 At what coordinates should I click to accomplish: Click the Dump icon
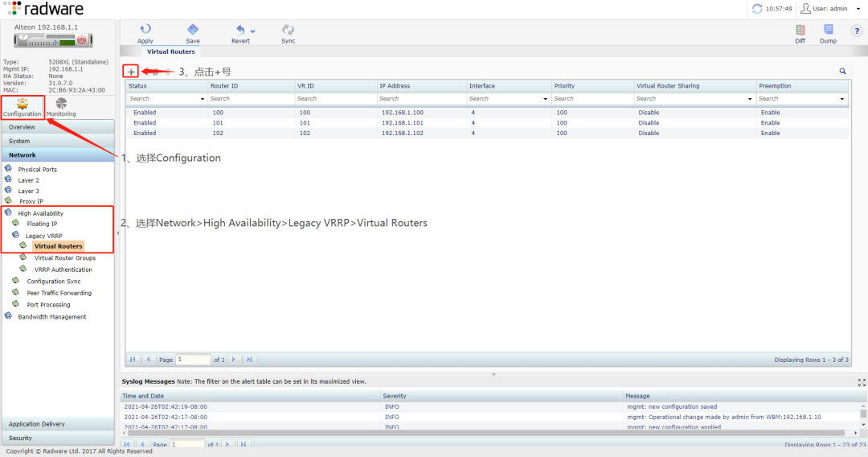click(x=828, y=31)
